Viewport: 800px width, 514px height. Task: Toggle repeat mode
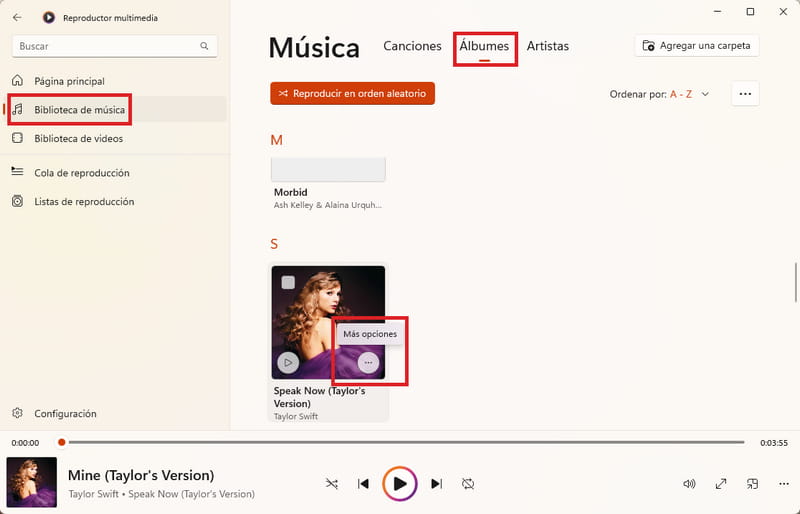coord(468,483)
